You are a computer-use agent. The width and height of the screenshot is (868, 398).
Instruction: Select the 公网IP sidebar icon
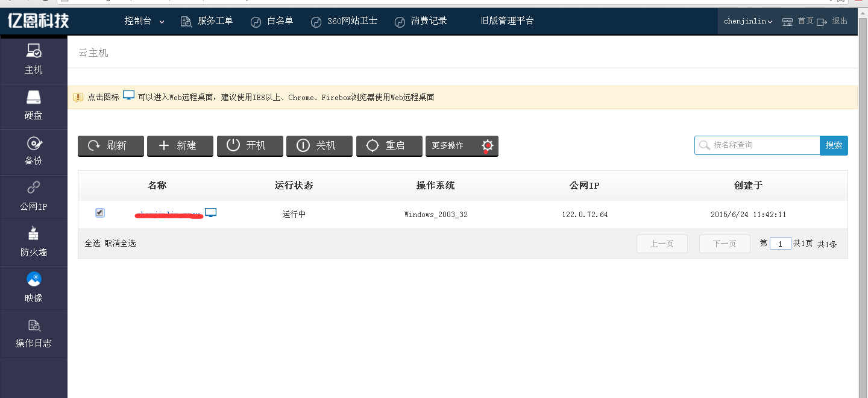[x=34, y=189]
